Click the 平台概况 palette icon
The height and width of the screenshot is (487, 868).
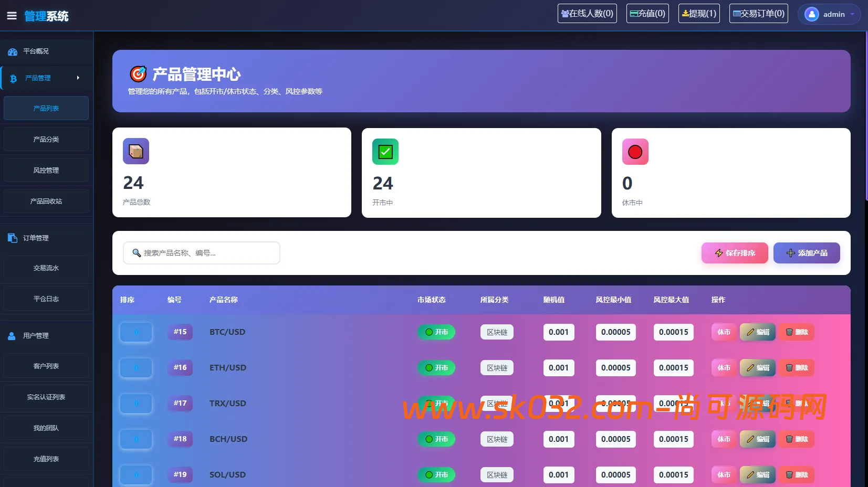[13, 51]
